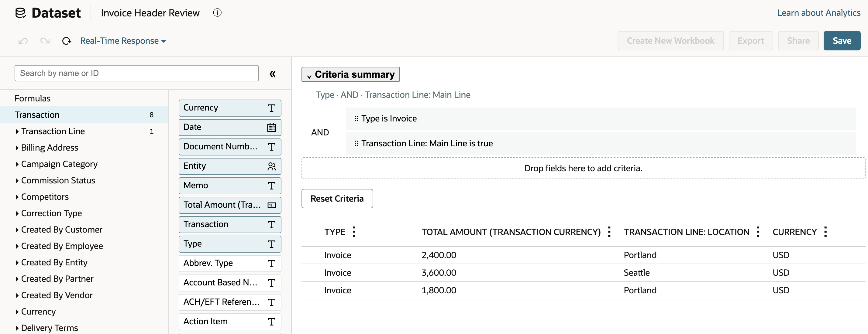This screenshot has height=334, width=868.
Task: Open the info icon beside Invoice Header Review
Action: point(217,13)
